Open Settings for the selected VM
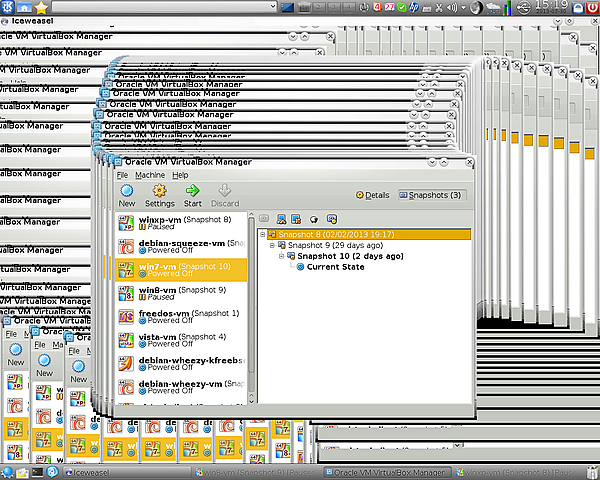Screen dimensions: 600x480 [x=159, y=193]
